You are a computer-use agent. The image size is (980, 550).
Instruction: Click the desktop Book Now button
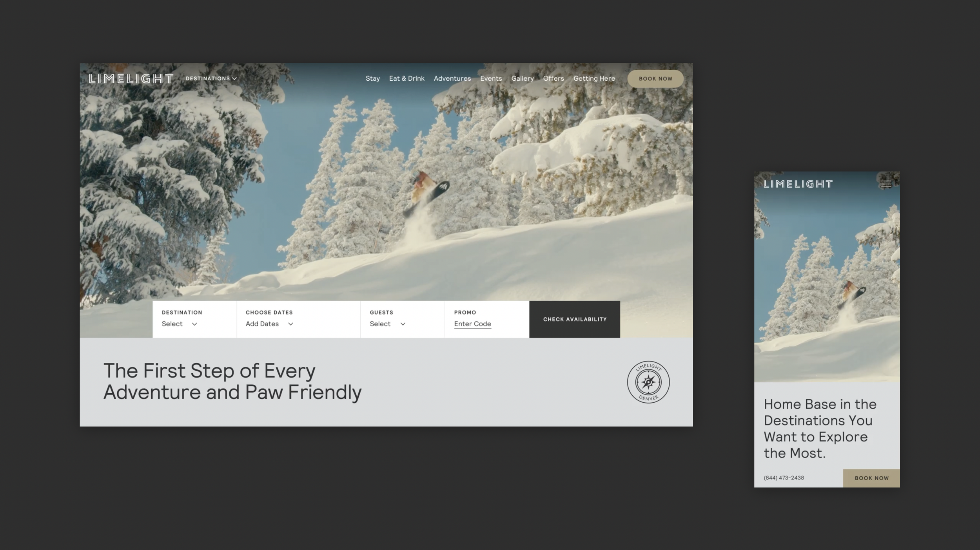tap(655, 79)
